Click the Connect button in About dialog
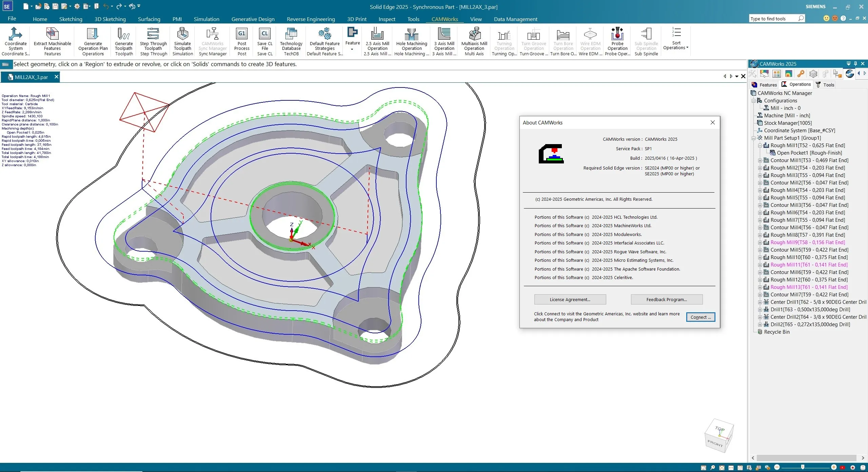The width and height of the screenshot is (868, 472). 701,317
